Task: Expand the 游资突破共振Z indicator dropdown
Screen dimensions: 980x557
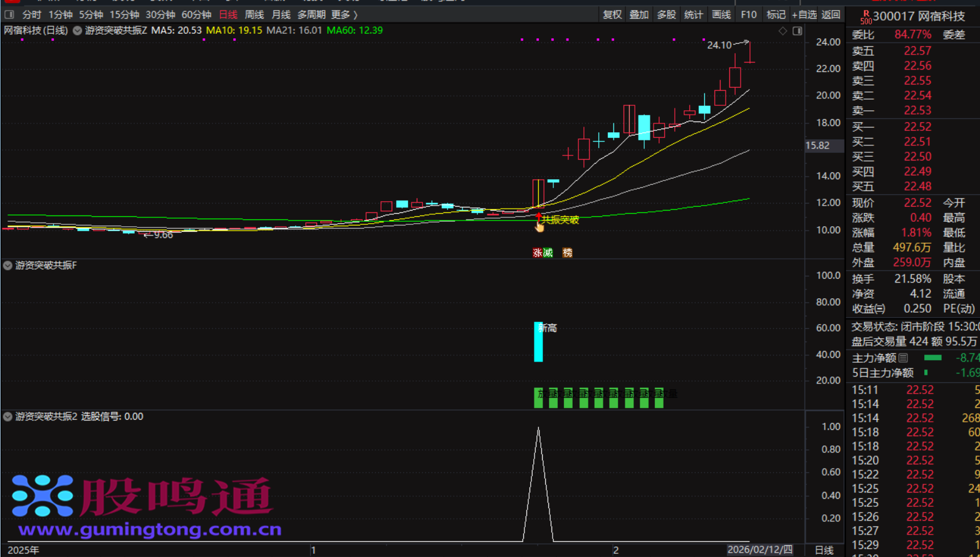Action: pos(77,31)
